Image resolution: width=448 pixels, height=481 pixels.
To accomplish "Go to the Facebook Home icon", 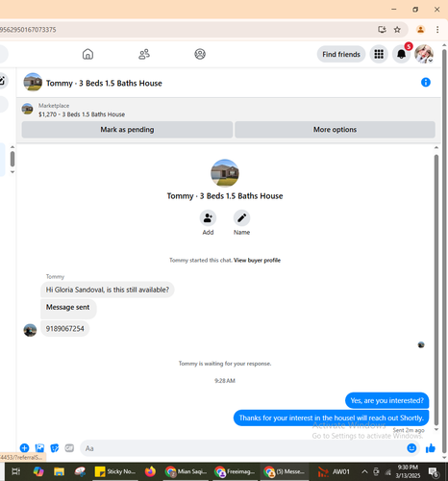I will click(x=87, y=54).
